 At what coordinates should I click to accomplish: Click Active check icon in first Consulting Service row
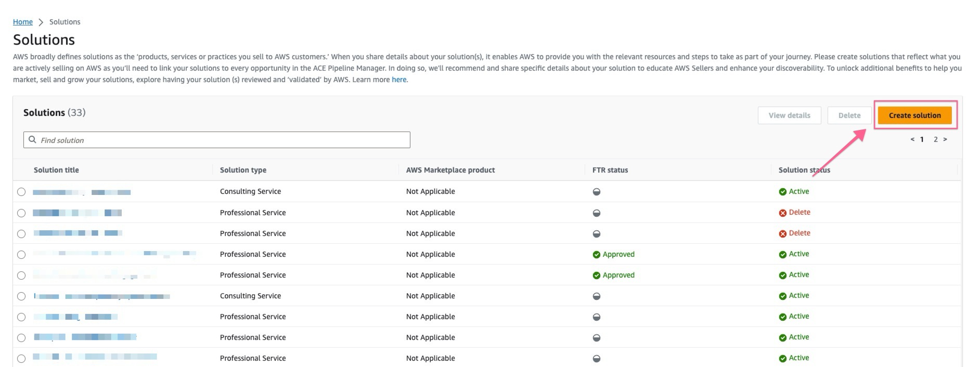(x=782, y=192)
